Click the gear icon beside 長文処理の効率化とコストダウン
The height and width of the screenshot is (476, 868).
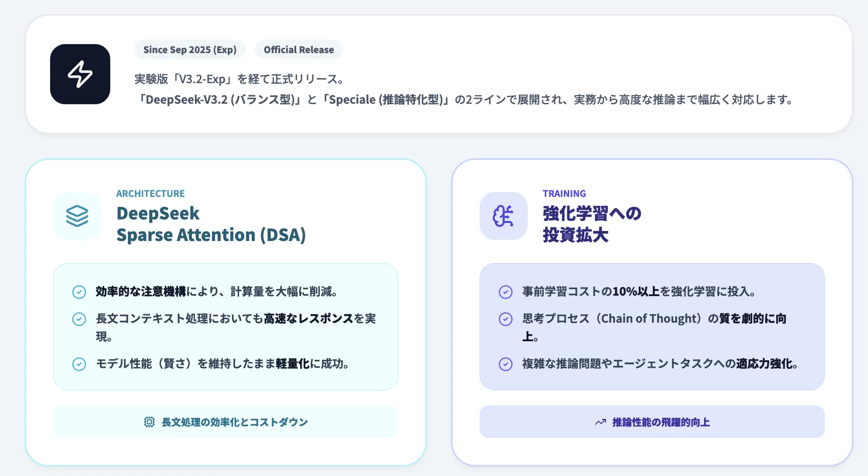149,422
